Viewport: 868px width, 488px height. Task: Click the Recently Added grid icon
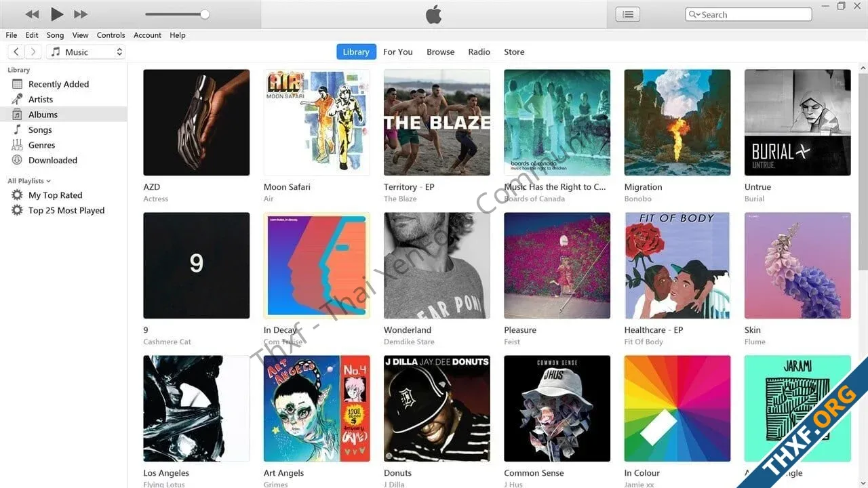tap(18, 84)
